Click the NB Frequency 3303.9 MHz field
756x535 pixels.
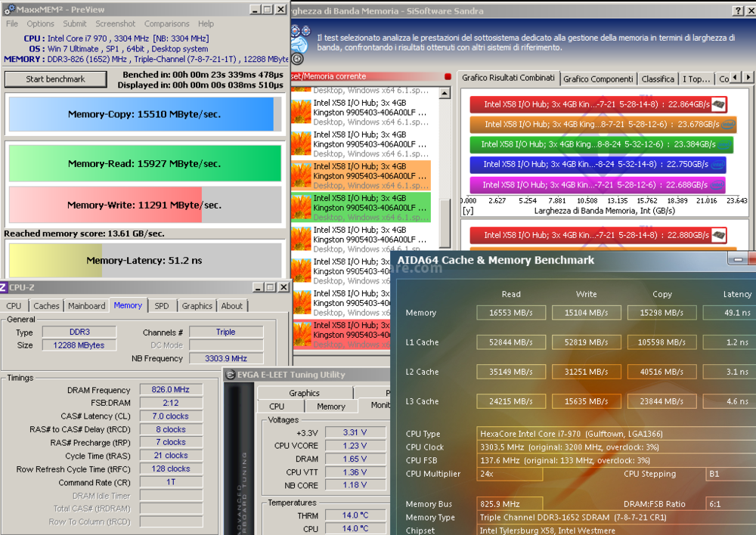[226, 358]
